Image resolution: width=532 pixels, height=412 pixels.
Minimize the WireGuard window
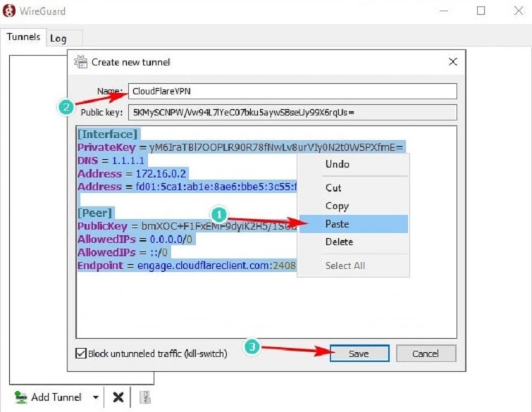click(445, 11)
